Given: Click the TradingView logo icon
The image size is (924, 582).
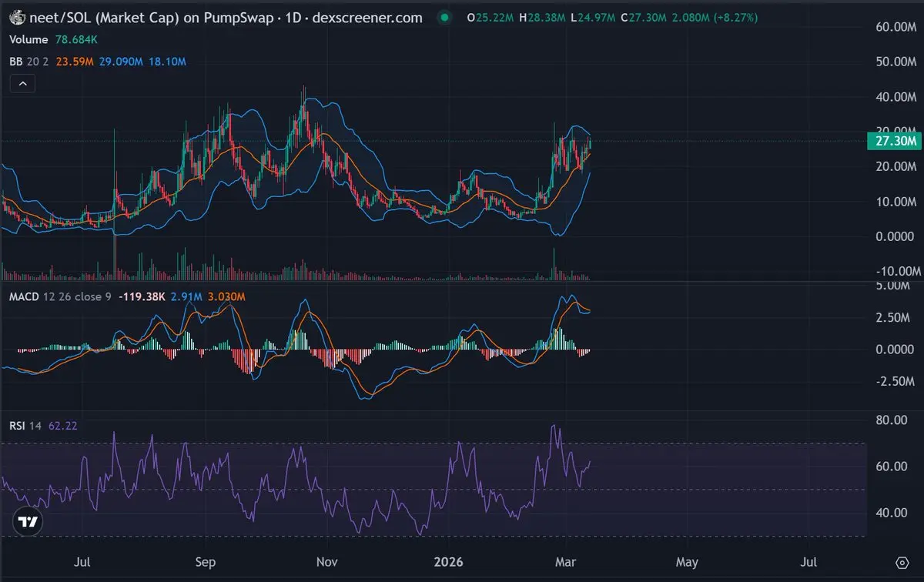Looking at the screenshot, I should point(28,522).
